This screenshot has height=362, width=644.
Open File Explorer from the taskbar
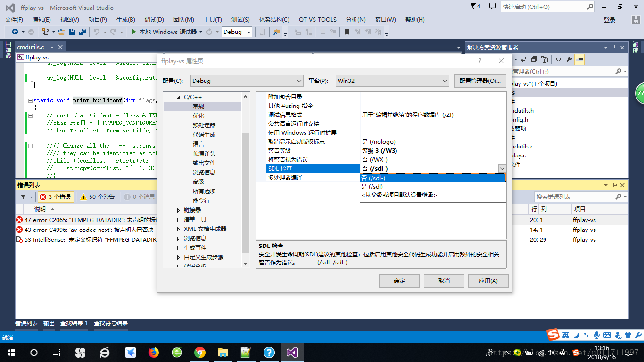point(223,353)
